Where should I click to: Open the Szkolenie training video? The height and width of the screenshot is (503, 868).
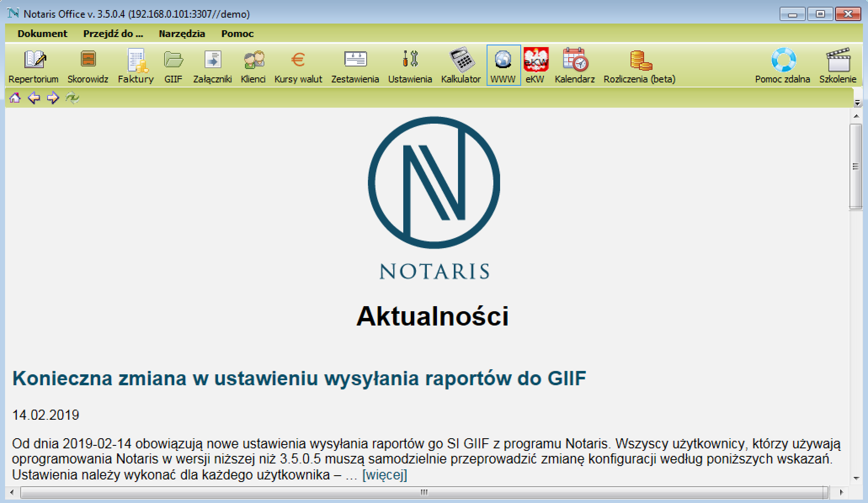coord(838,66)
